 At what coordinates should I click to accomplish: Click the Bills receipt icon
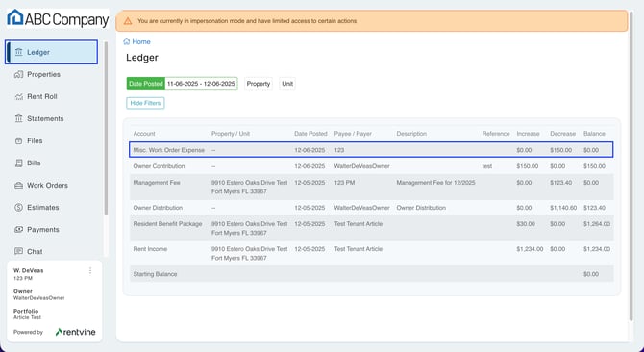(18, 163)
